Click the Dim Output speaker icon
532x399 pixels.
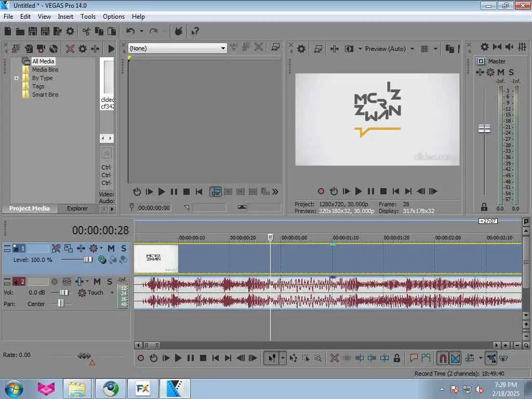pyautogui.click(x=510, y=47)
